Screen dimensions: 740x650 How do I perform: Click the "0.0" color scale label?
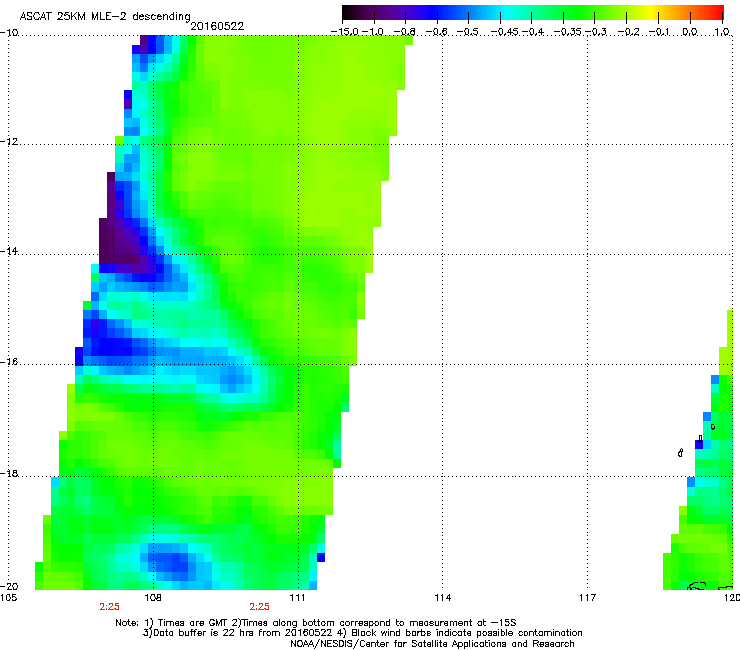click(x=690, y=32)
